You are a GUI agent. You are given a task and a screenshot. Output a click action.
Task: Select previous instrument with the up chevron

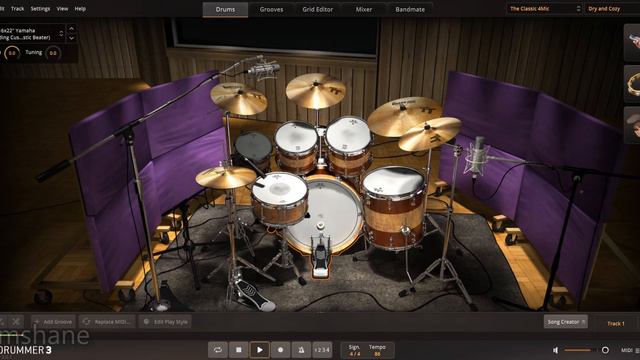[x=71, y=29]
